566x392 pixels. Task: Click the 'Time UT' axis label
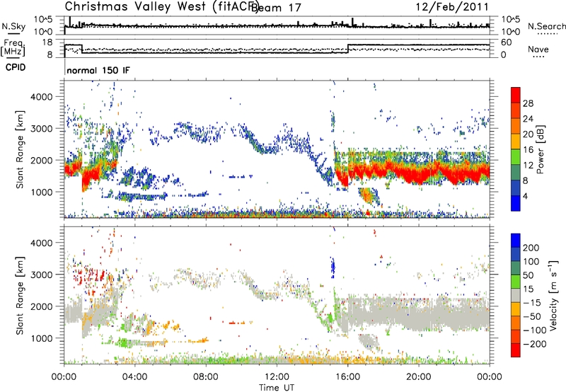pos(277,387)
